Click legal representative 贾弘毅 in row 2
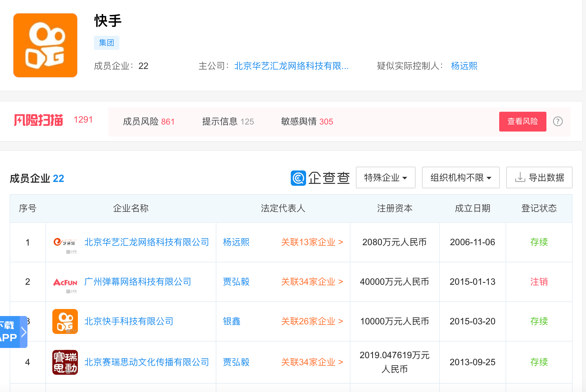The height and width of the screenshot is (392, 586). click(x=236, y=282)
